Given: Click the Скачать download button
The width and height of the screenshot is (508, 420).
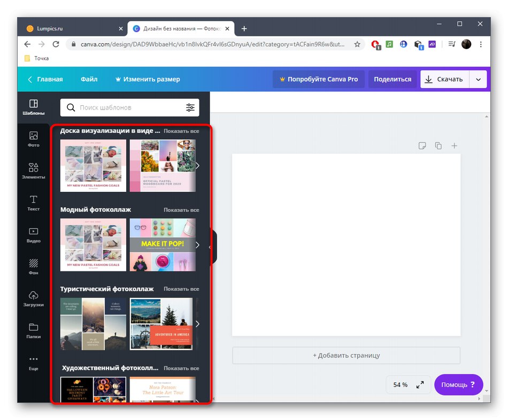Looking at the screenshot, I should click(x=445, y=79).
